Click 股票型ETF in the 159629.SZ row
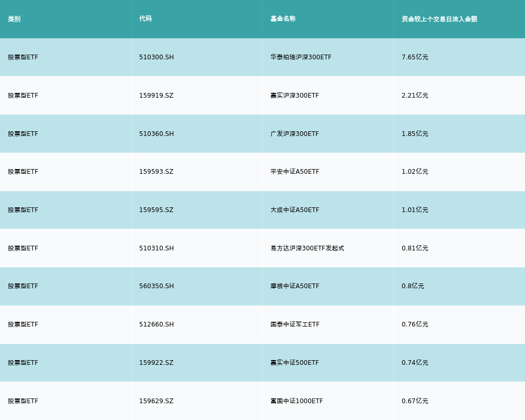The height and width of the screenshot is (420, 525). [23, 401]
